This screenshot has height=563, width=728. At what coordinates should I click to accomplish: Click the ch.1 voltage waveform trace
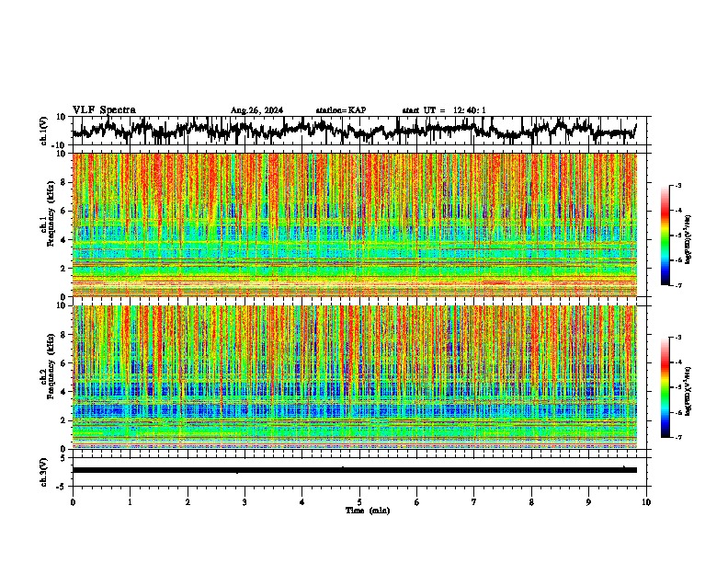click(x=354, y=130)
